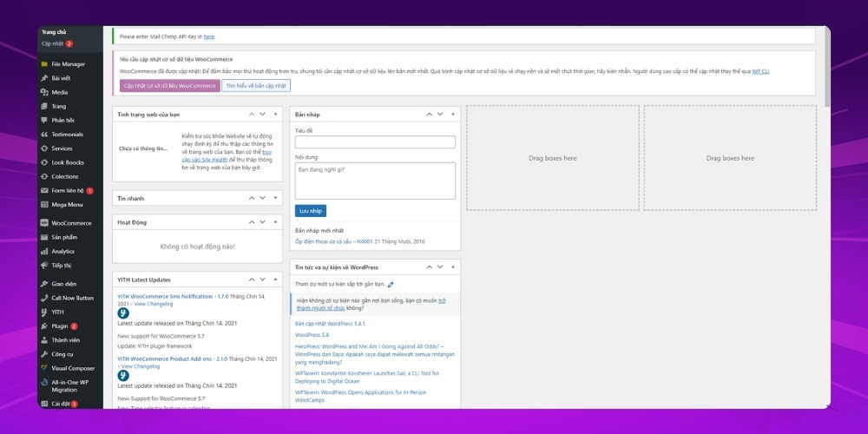Click the Cập nhật count badge 2
868x434 pixels.
(x=69, y=43)
